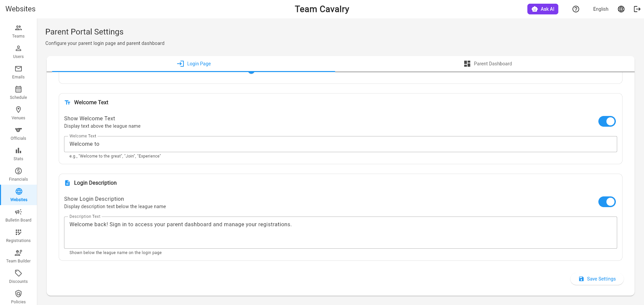This screenshot has height=305, width=644.
Task: Open Financials section
Action: coord(18,175)
